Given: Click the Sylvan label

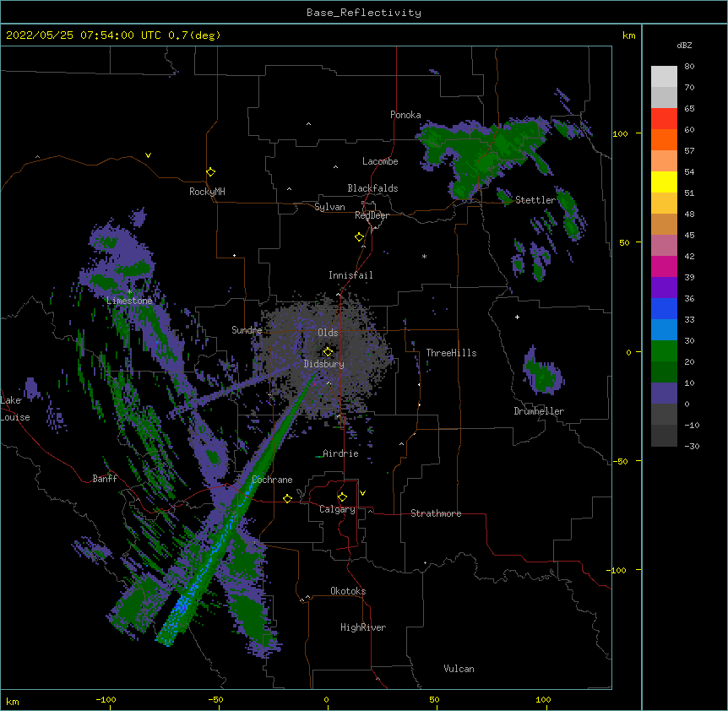Looking at the screenshot, I should (329, 207).
